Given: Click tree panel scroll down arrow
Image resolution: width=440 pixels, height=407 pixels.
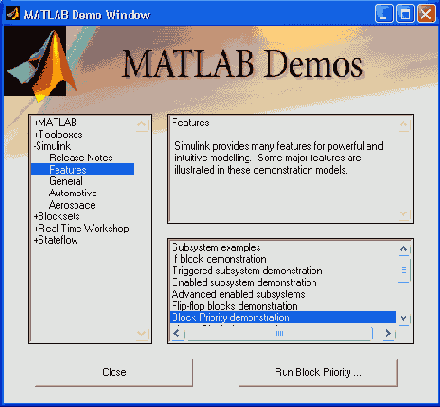Looking at the screenshot, I should click(x=142, y=334).
